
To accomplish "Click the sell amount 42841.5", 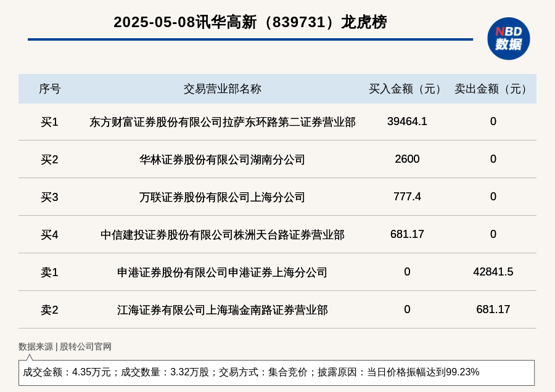I will [493, 272].
